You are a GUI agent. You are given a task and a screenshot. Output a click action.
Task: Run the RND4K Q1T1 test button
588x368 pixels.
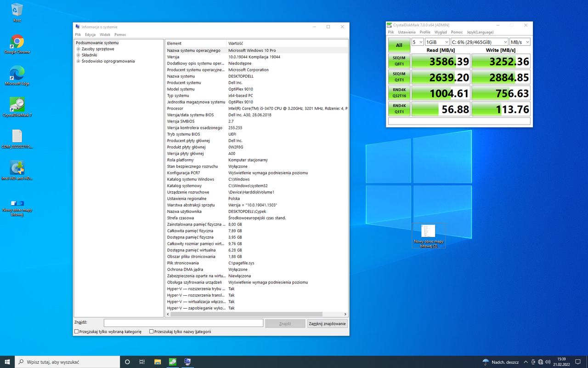pos(399,109)
